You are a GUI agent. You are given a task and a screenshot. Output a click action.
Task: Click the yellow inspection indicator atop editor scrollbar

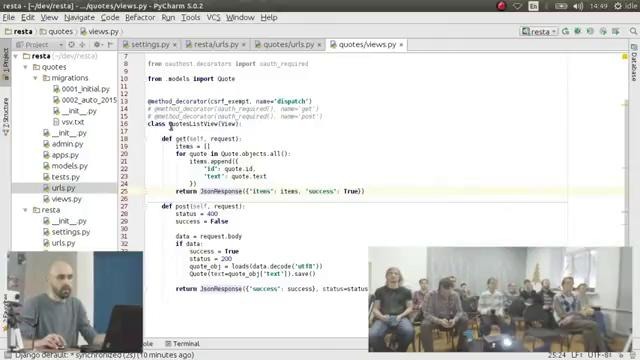[x=624, y=57]
